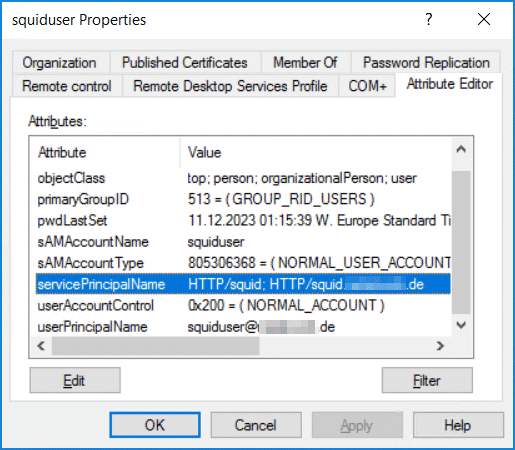Open the Remote Desktop Services Profile tab
515x450 pixels.
coord(230,86)
